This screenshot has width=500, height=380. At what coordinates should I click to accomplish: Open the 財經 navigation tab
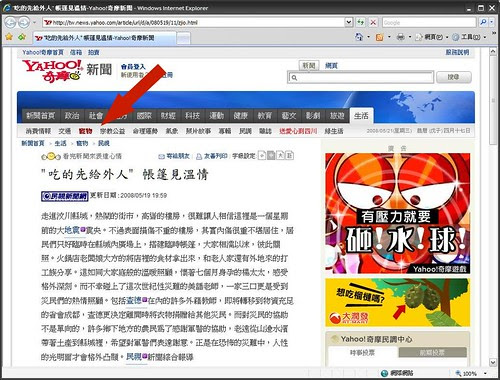168,116
